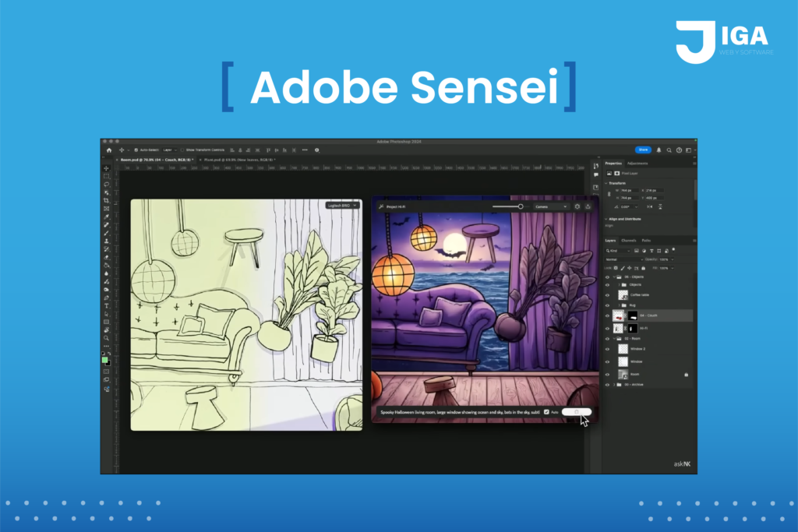Select the History Brush tool
The image size is (798, 532).
[106, 249]
